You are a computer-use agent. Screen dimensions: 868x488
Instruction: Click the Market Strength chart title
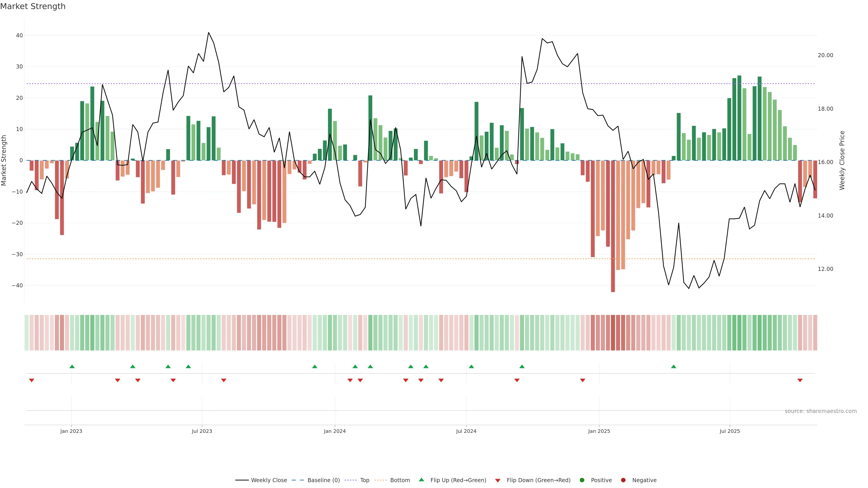coord(33,6)
